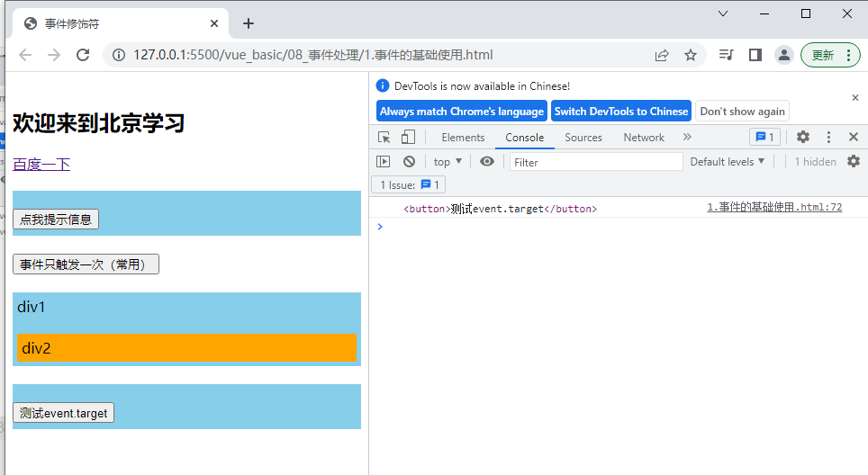Click the live expression eye icon
The image size is (868, 475).
(487, 162)
